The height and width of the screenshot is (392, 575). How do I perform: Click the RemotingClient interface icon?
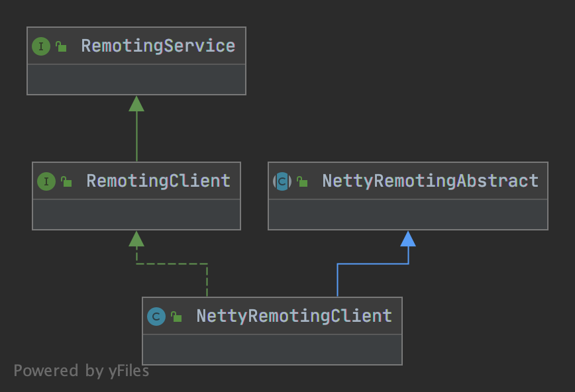tap(46, 181)
